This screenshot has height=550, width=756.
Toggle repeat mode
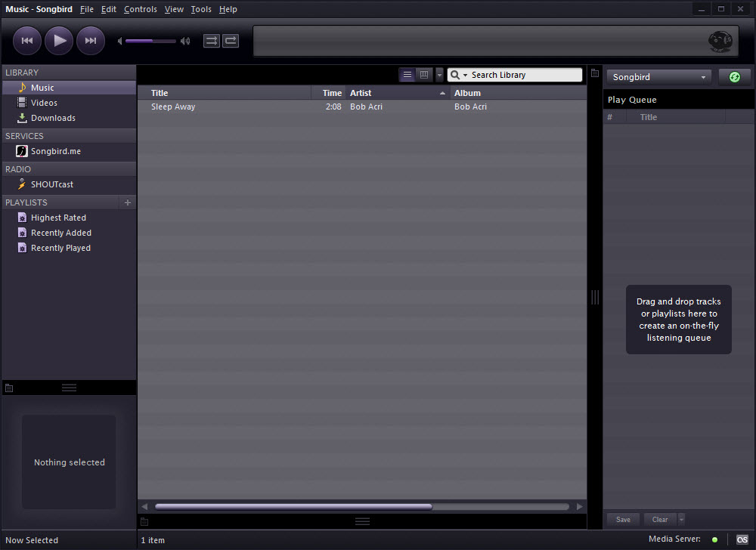coord(231,41)
